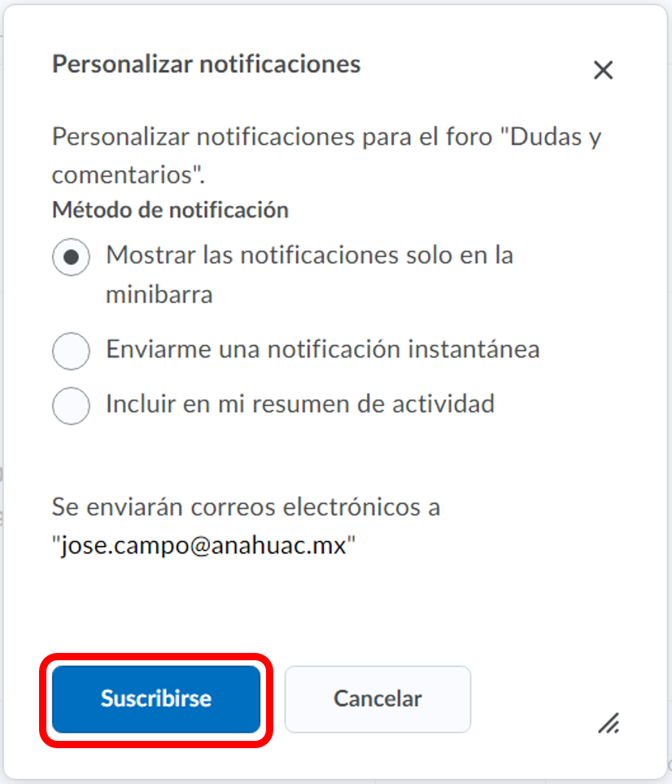Viewport: 672px width, 784px height.
Task: Click the "Mostrar las notificaciones solo en la" label
Action: tap(309, 256)
